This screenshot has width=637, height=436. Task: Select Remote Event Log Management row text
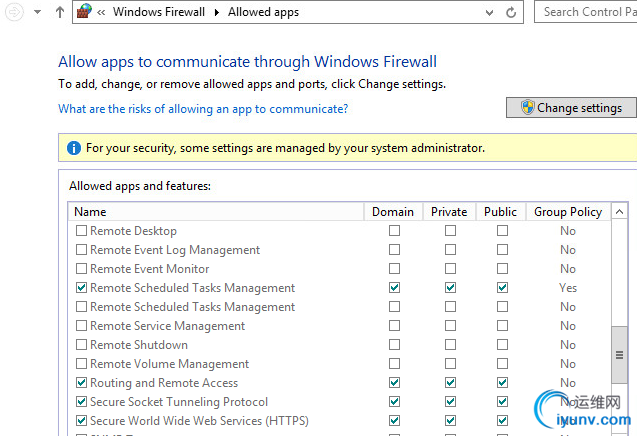175,250
